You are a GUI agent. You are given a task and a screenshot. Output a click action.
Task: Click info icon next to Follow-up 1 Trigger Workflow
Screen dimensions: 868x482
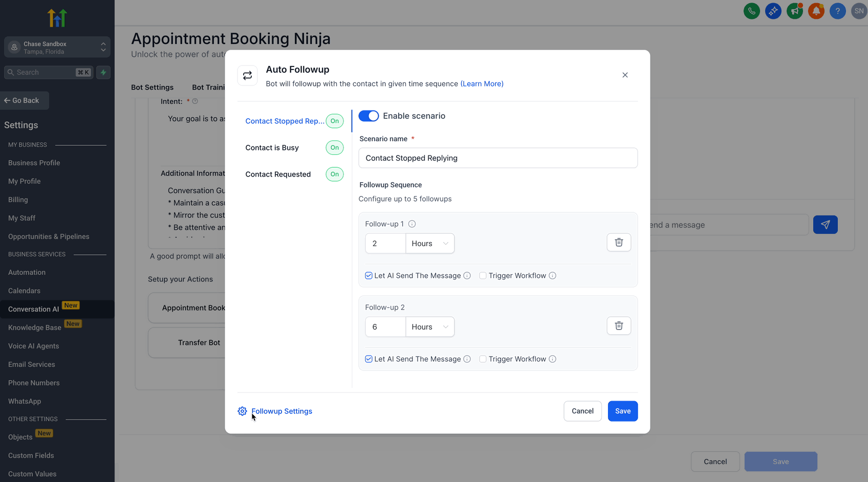pyautogui.click(x=552, y=275)
